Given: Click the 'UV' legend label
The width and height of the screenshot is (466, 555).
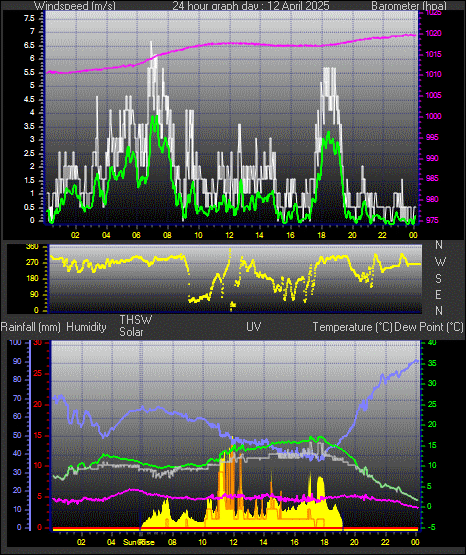Looking at the screenshot, I should 254,327.
